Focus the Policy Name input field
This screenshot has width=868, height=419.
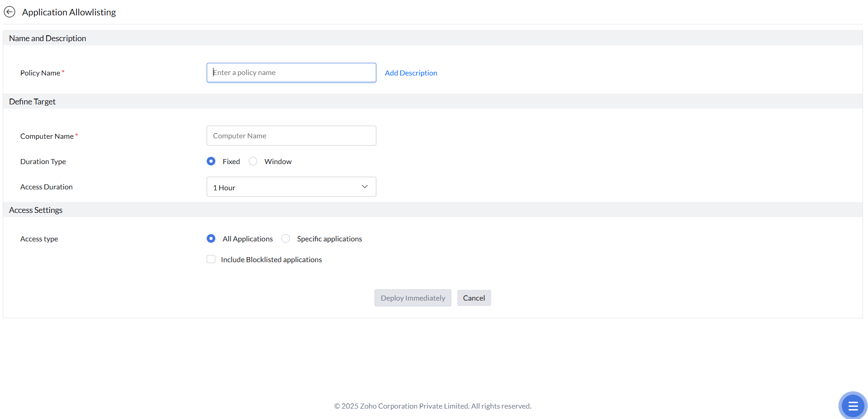coord(291,73)
